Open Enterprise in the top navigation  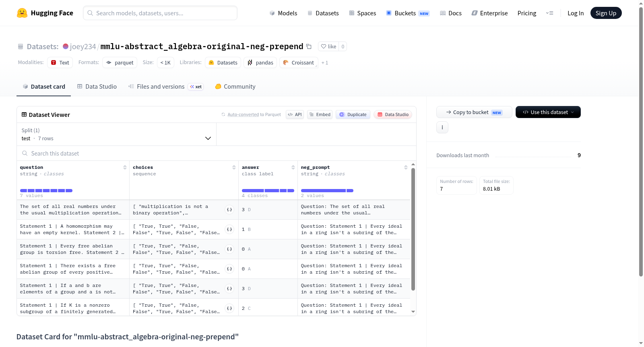pyautogui.click(x=489, y=13)
